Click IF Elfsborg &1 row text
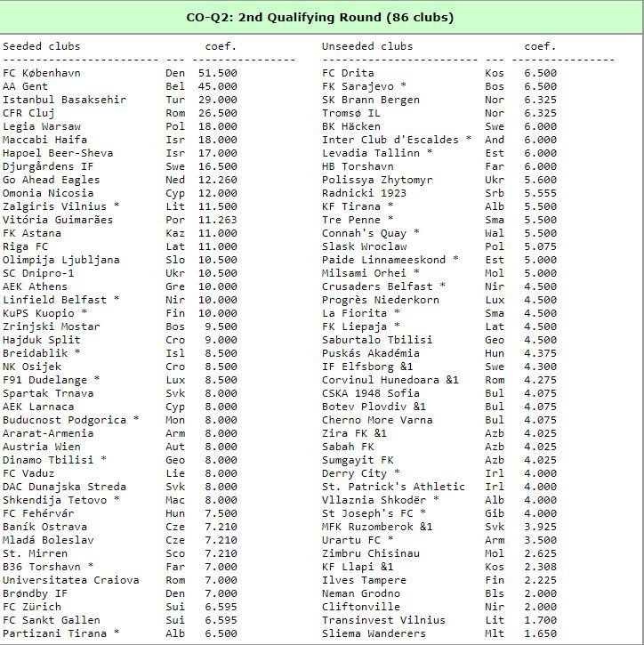 point(367,367)
